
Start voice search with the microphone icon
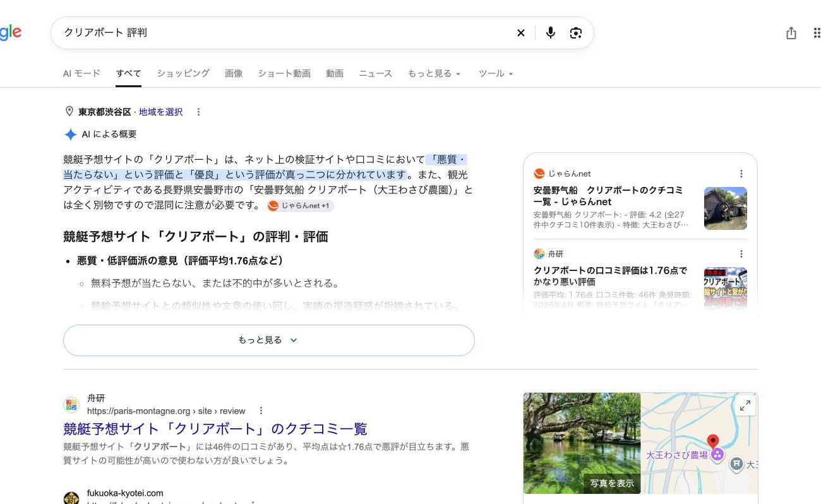click(x=551, y=33)
